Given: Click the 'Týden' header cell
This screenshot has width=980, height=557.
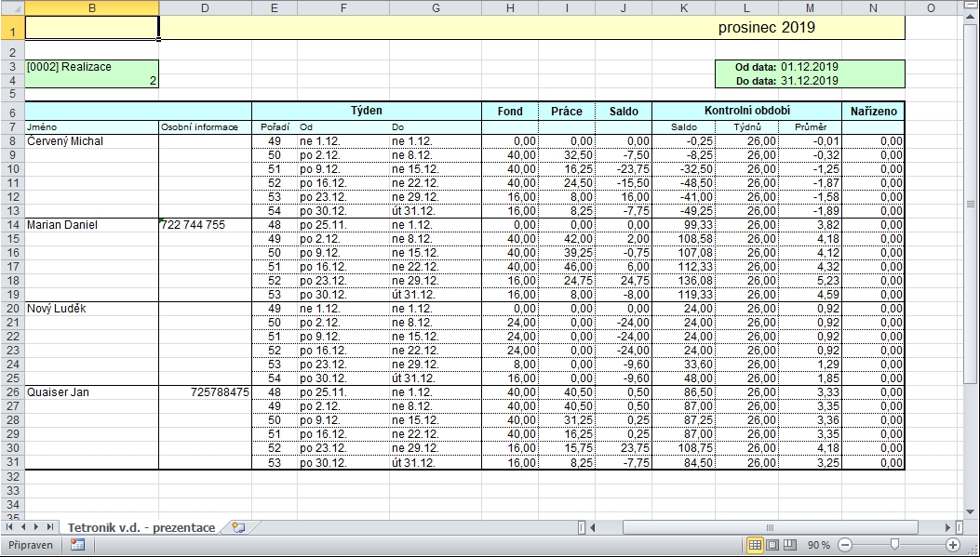Looking at the screenshot, I should 367,112.
